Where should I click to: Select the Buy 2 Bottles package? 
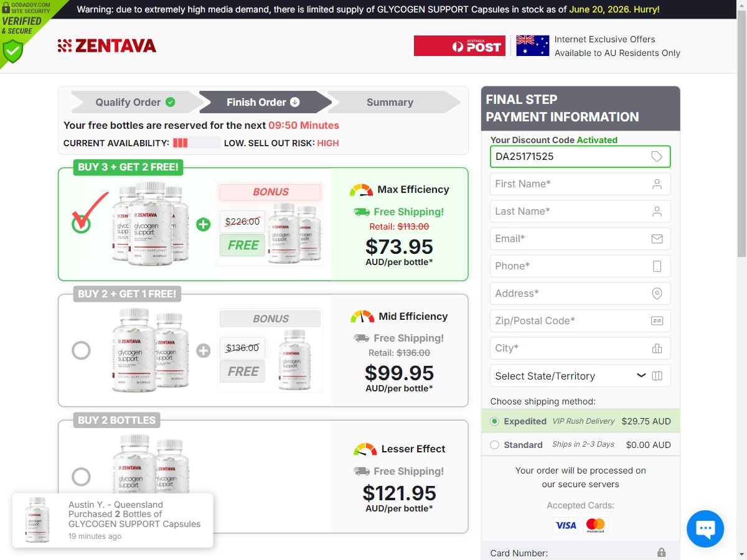click(x=81, y=477)
